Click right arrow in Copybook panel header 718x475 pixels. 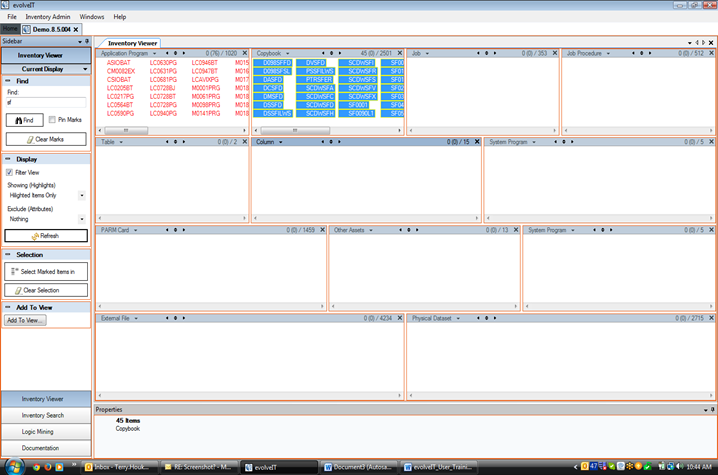coord(340,53)
